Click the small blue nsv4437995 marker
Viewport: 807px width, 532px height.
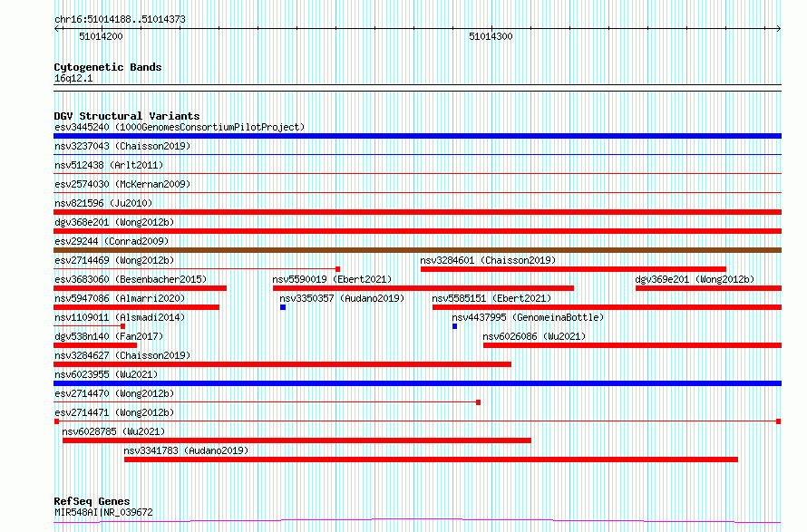point(454,326)
